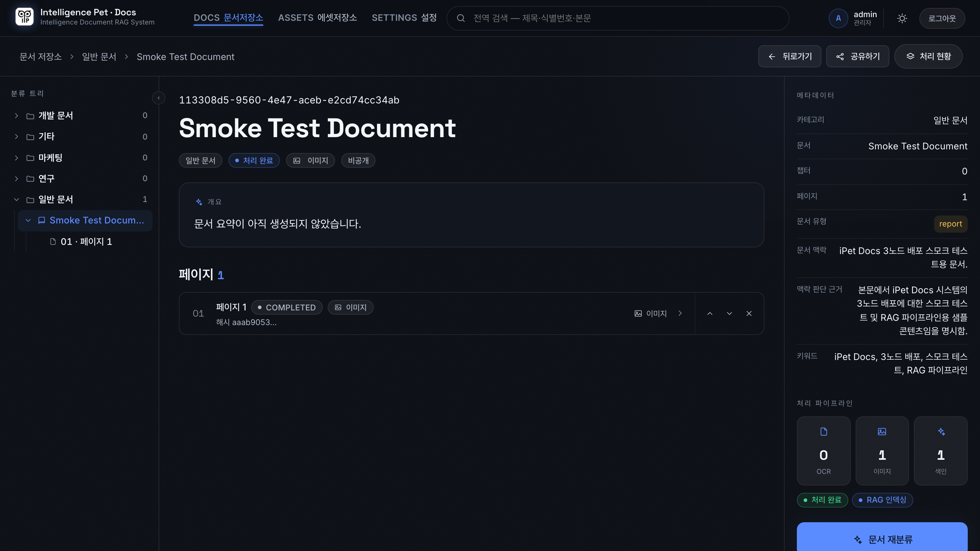Image resolution: width=980 pixels, height=551 pixels.
Task: Click the folder icon for 마케팅
Action: (x=30, y=158)
